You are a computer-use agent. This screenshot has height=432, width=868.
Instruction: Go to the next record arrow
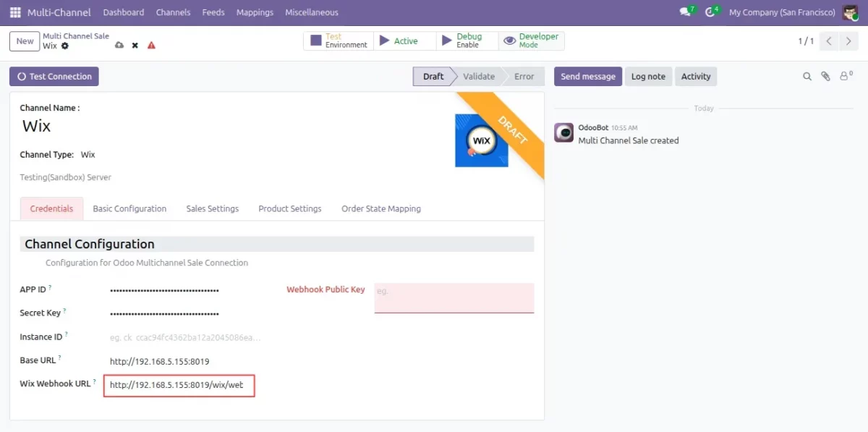click(848, 41)
